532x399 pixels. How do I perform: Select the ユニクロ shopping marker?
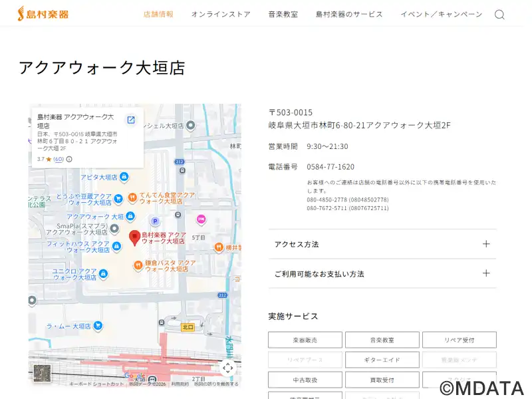[103, 273]
